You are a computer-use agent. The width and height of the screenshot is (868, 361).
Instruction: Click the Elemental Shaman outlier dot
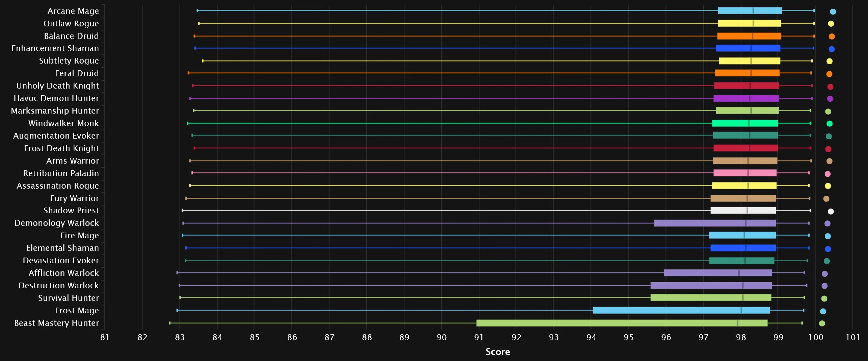tap(828, 249)
